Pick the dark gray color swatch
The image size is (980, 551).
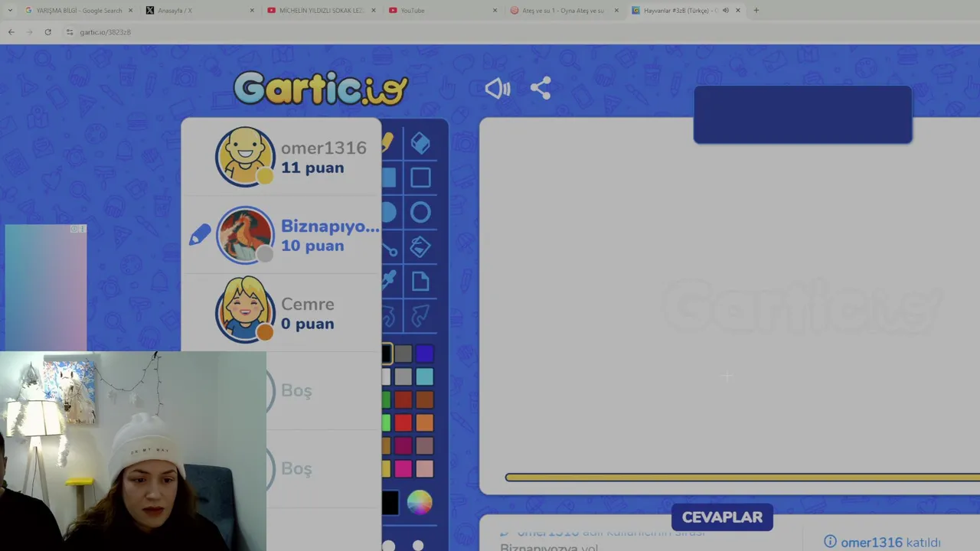coord(403,354)
